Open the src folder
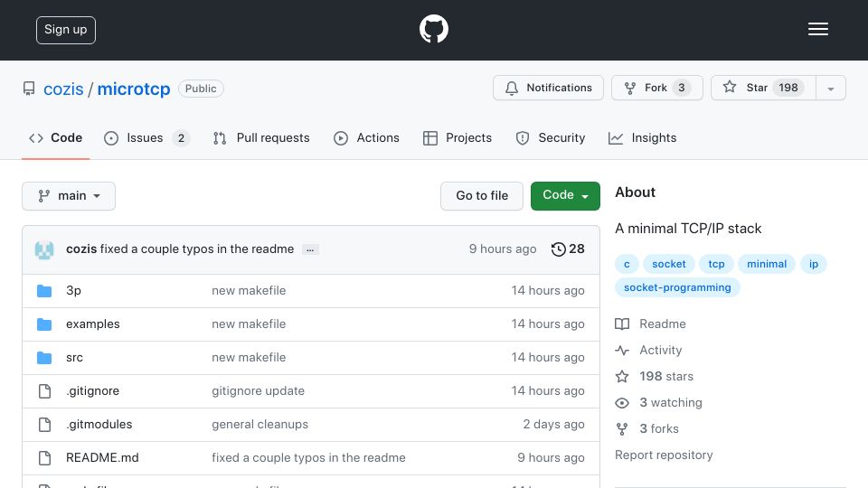 [x=74, y=358]
